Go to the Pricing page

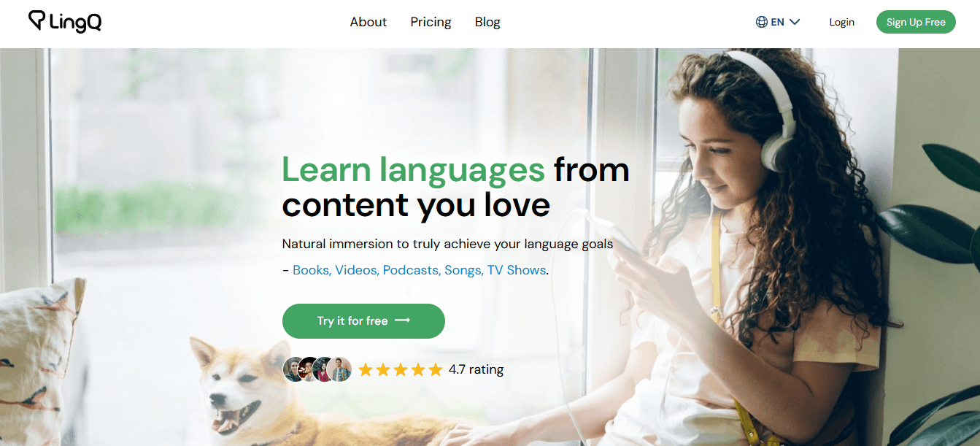click(x=431, y=22)
